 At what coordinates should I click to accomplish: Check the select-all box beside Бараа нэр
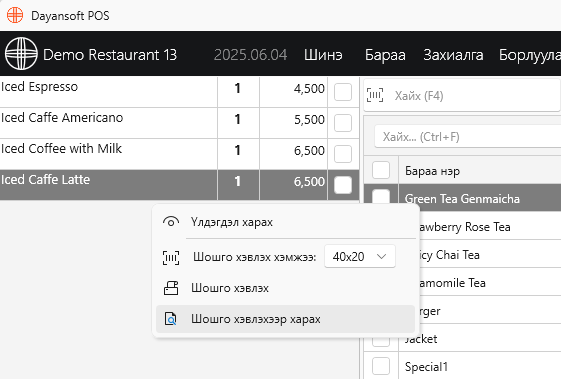click(381, 170)
